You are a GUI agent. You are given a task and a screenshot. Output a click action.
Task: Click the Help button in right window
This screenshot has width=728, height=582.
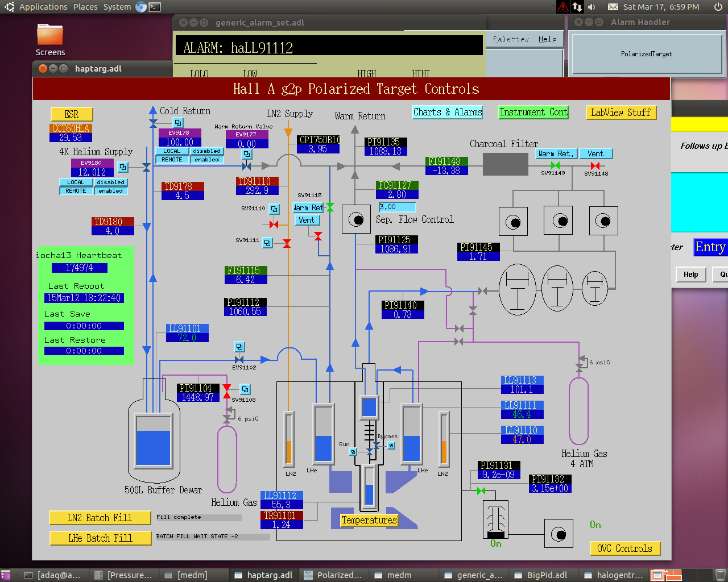coord(690,275)
